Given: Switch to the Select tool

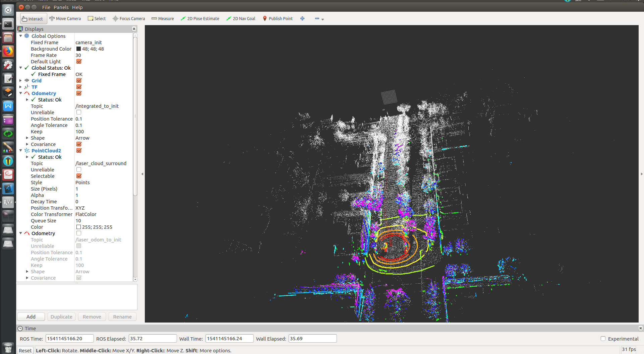Looking at the screenshot, I should tap(97, 18).
